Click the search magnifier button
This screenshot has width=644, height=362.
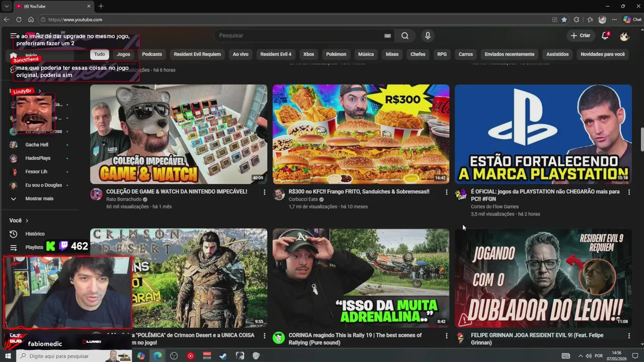click(x=405, y=36)
